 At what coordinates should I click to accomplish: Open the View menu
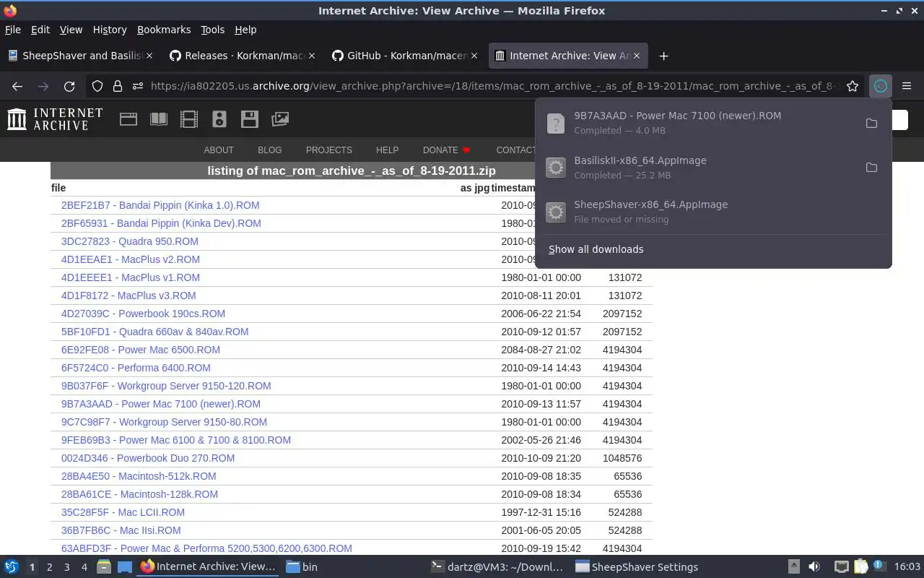(x=71, y=30)
